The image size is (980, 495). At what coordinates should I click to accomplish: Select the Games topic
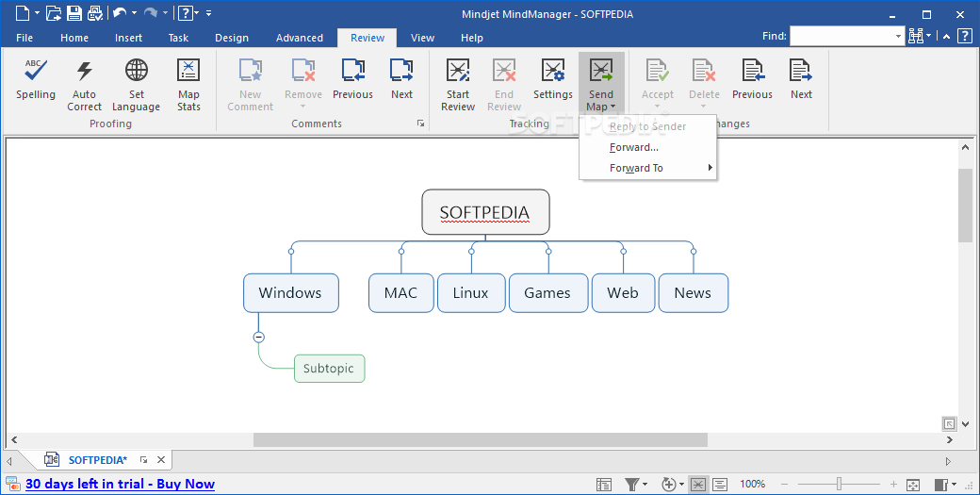tap(548, 292)
